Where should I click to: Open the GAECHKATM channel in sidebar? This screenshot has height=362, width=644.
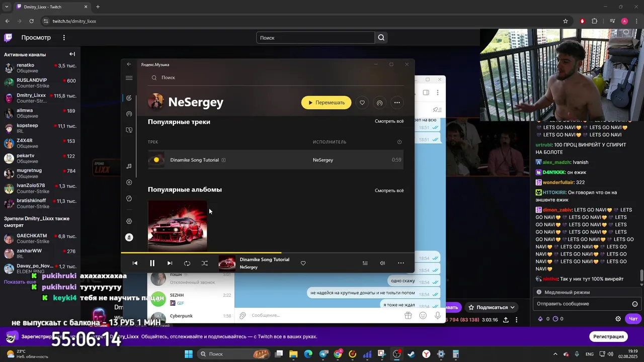point(40,239)
